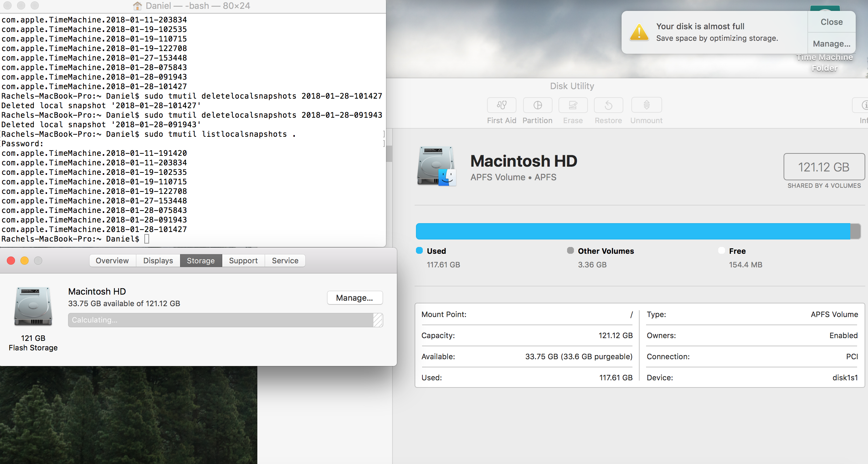Image resolution: width=868 pixels, height=464 pixels.
Task: Select the Support tab in System Information
Action: [242, 260]
